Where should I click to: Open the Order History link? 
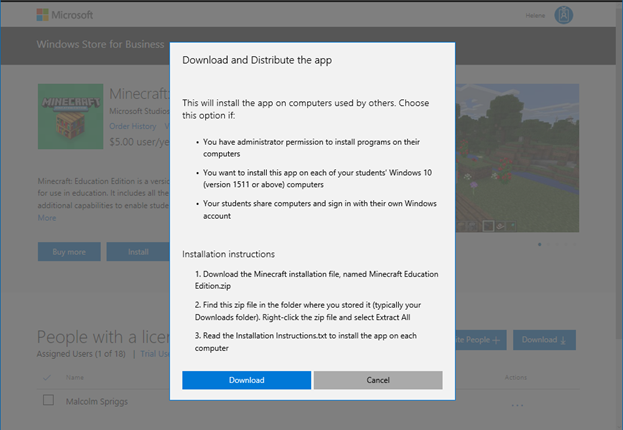(x=133, y=126)
